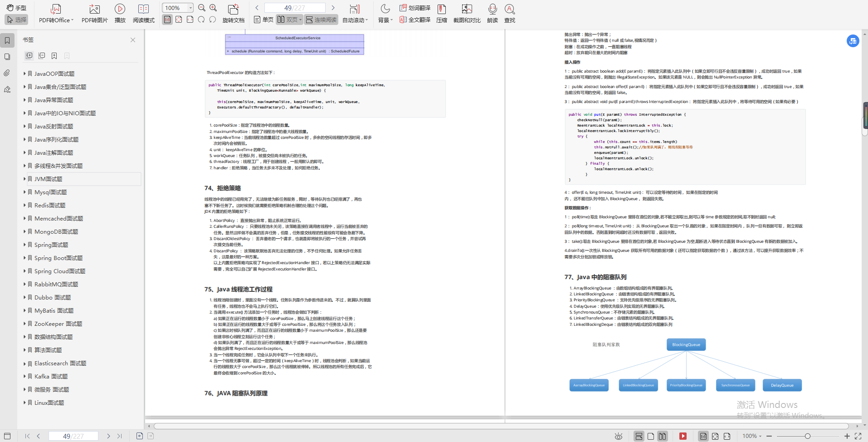
Task: Expand the JavaOOP面试题 bookmark
Action: [24, 74]
